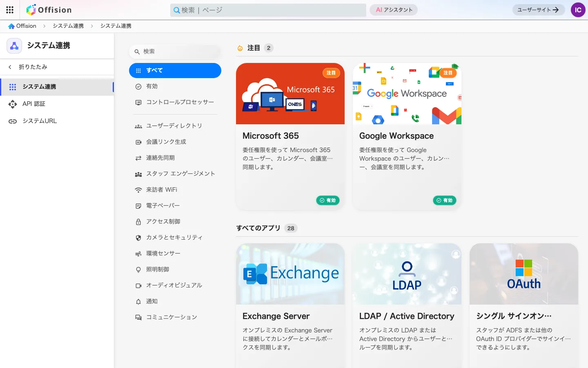
Task: Collapse the sidebar with 折りたたみ
Action: pos(57,67)
